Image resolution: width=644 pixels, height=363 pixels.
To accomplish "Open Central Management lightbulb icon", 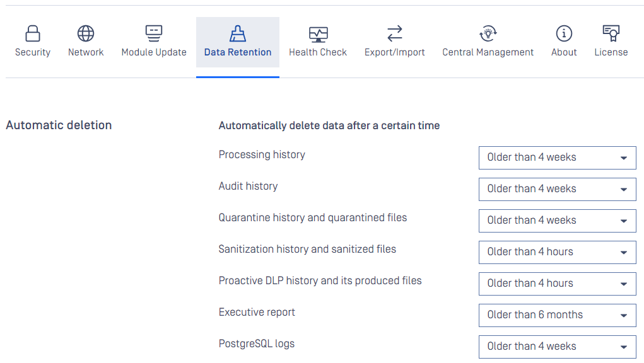I will tap(488, 33).
